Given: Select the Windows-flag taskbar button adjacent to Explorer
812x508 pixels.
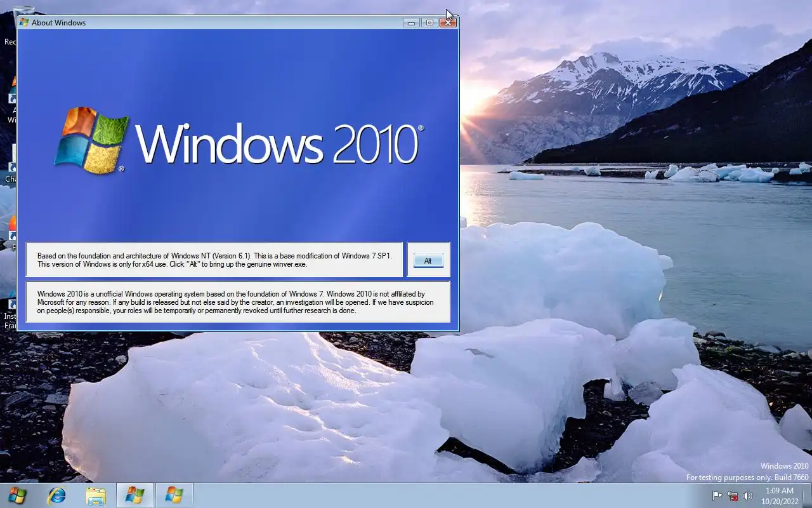Looking at the screenshot, I should pyautogui.click(x=134, y=495).
